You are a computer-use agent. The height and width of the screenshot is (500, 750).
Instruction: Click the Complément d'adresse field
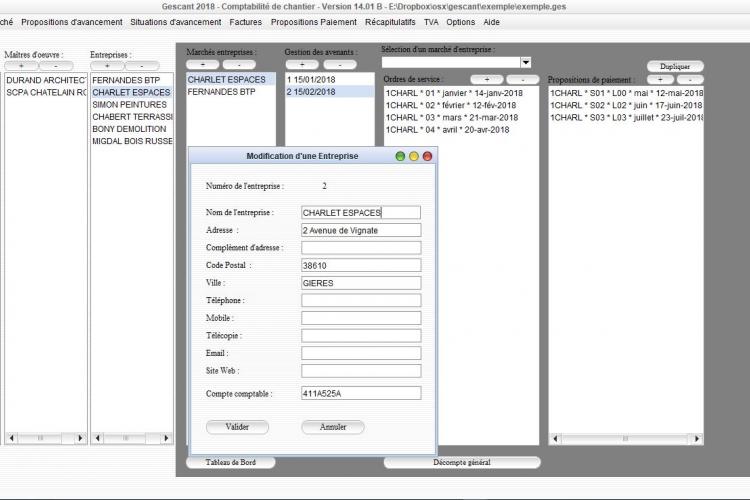coord(361,248)
